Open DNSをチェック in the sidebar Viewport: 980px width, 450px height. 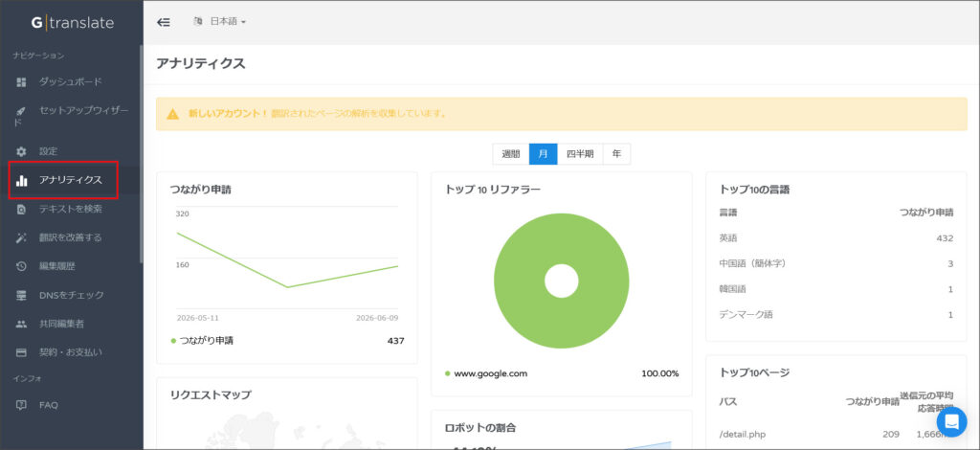tap(71, 295)
